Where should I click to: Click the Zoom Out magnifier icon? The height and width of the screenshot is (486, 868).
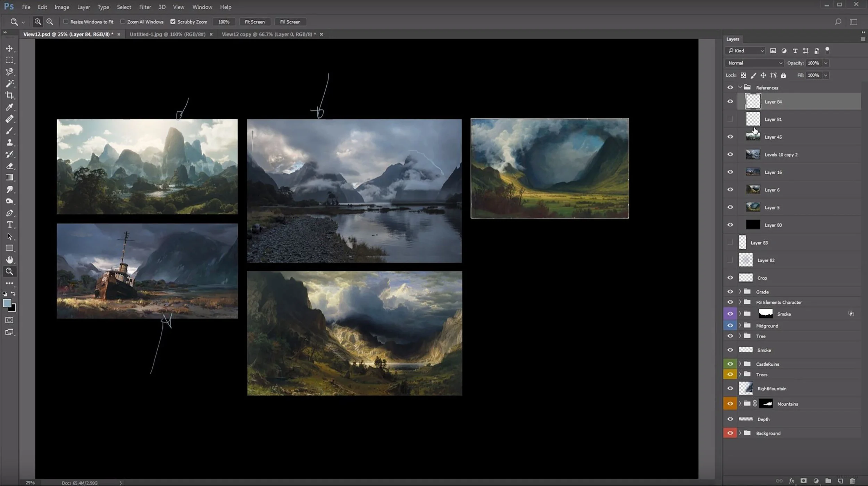pos(50,22)
